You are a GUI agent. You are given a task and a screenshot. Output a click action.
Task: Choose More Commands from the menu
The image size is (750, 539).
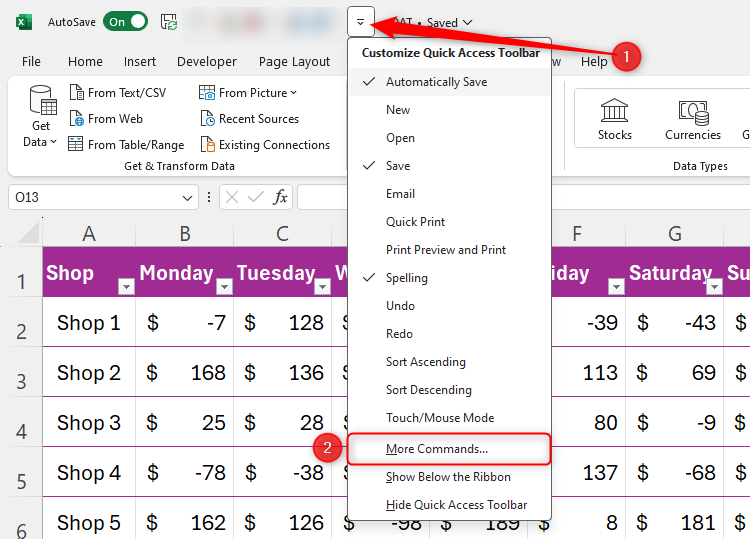click(x=437, y=449)
